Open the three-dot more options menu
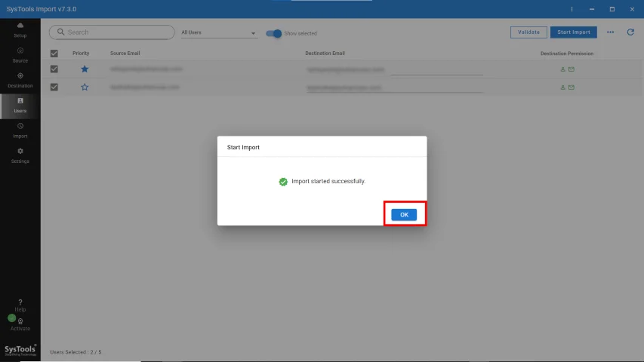The width and height of the screenshot is (644, 362). point(610,32)
